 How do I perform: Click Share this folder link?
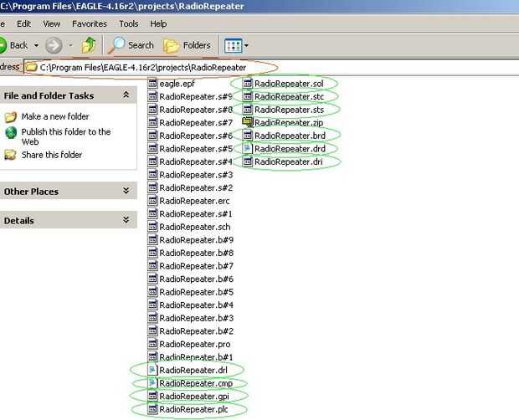tap(52, 155)
